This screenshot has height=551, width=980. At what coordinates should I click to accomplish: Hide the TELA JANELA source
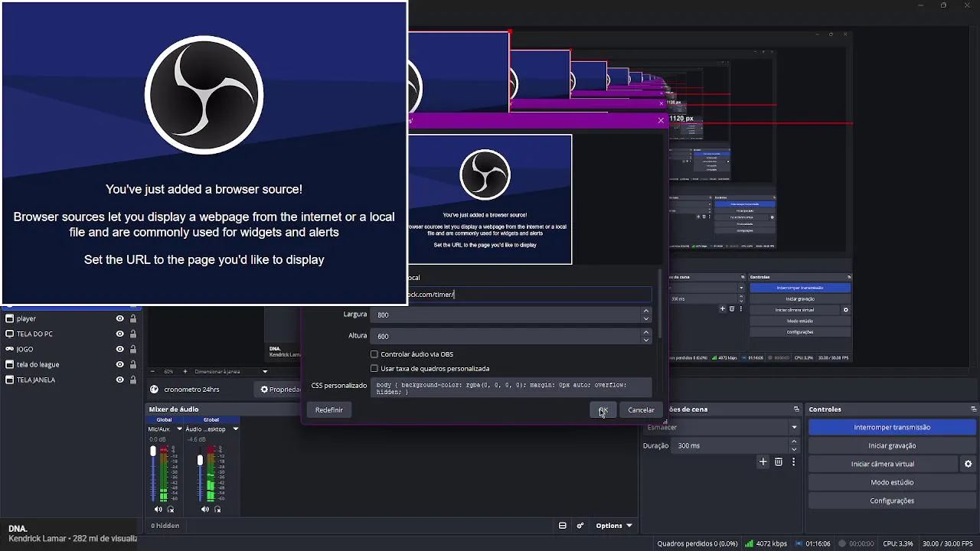click(120, 380)
